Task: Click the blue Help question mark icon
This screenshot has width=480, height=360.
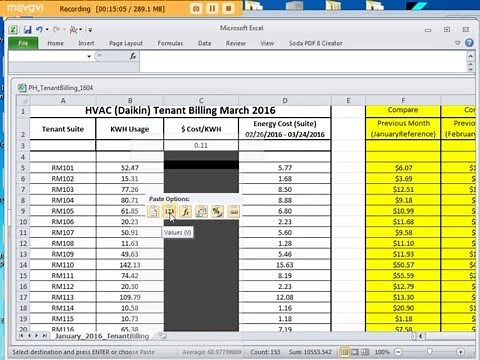Action: [469, 43]
